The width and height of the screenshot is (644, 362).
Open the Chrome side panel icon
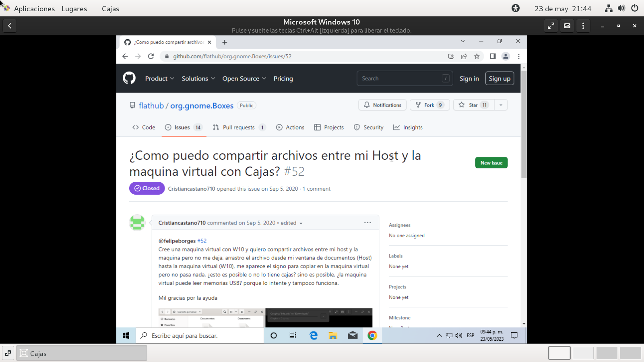tap(493, 56)
